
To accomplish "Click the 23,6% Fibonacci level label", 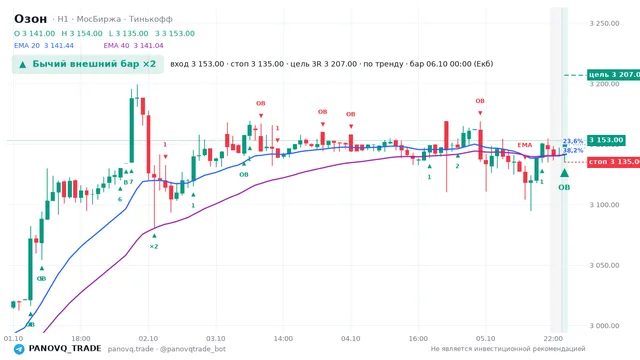I will click(x=573, y=141).
